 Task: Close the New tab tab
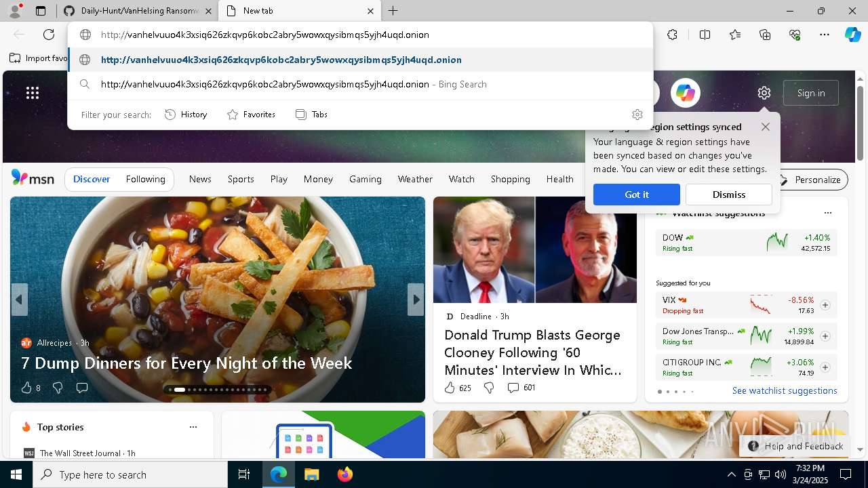(x=370, y=11)
